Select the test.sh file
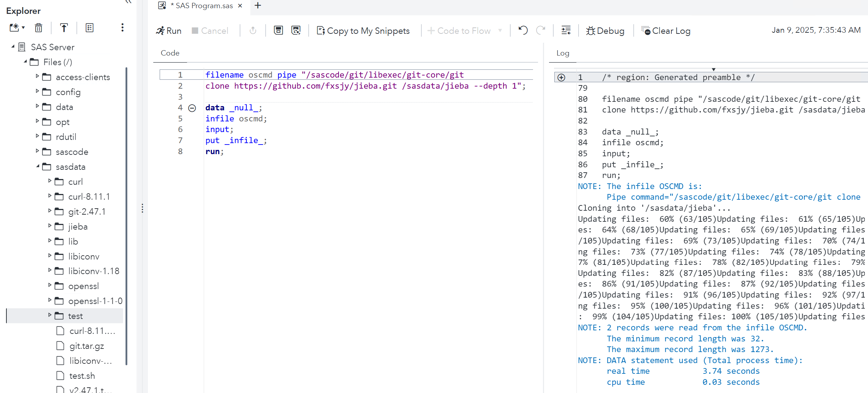This screenshot has width=868, height=393. coord(82,376)
